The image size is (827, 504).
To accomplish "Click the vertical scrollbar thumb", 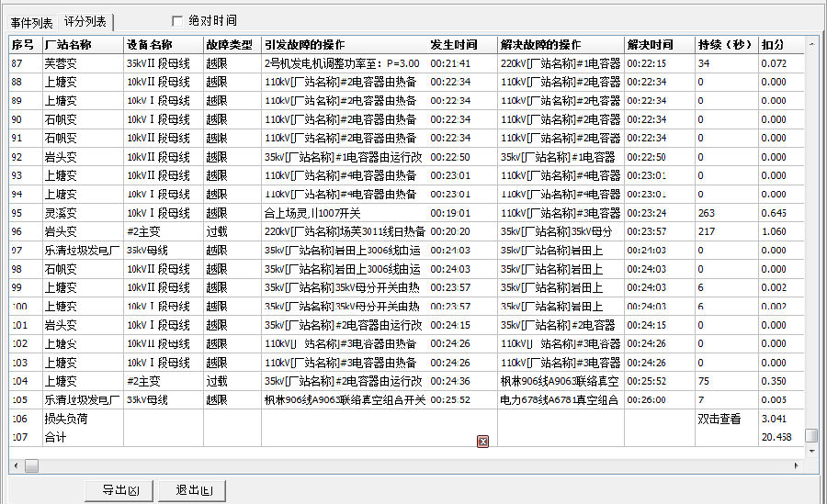I will coord(811,436).
